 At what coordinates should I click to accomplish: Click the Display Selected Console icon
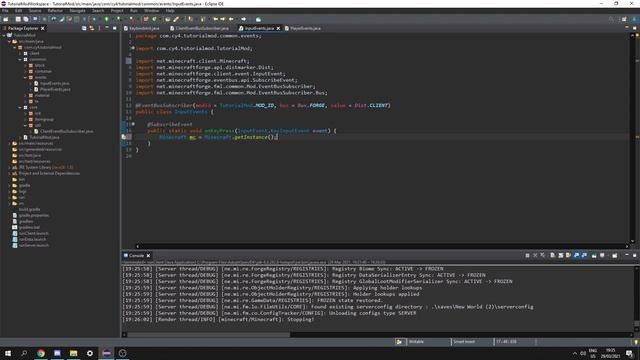click(x=602, y=255)
